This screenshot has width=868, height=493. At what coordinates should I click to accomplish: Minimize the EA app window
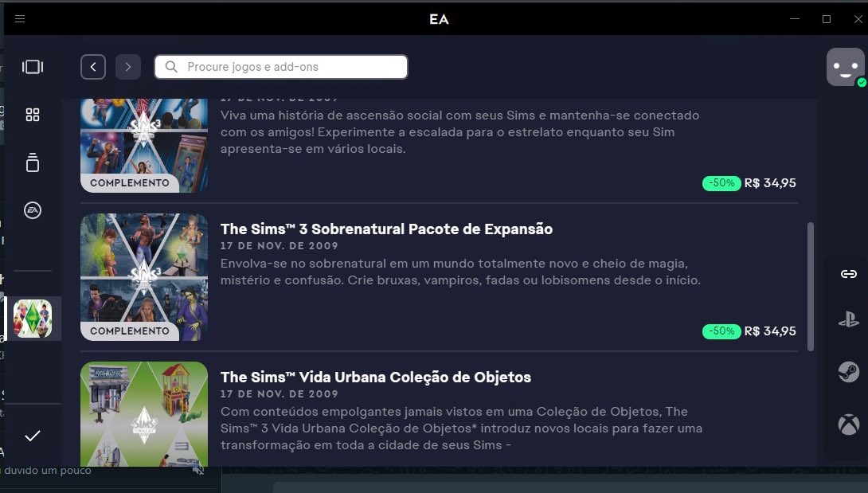coord(795,19)
